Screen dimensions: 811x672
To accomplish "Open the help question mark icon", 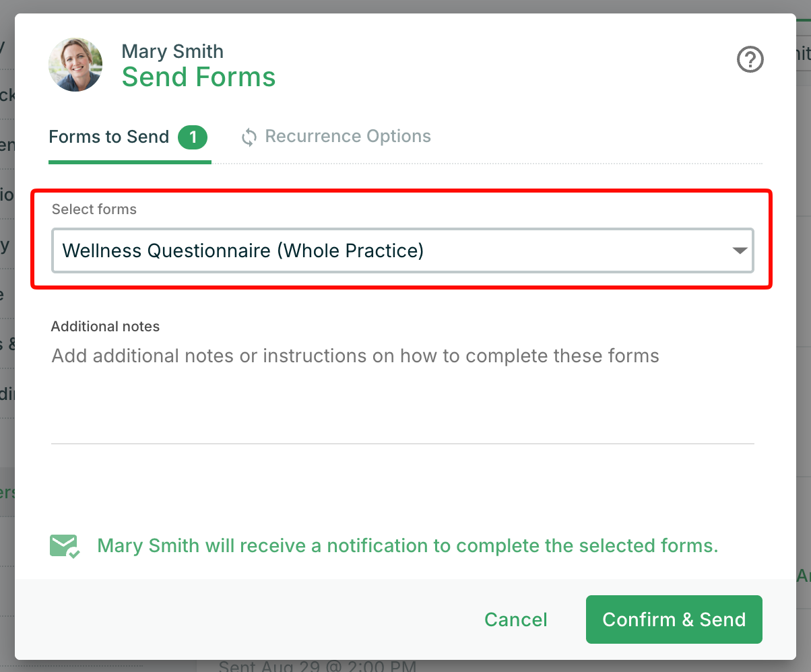I will pos(750,60).
